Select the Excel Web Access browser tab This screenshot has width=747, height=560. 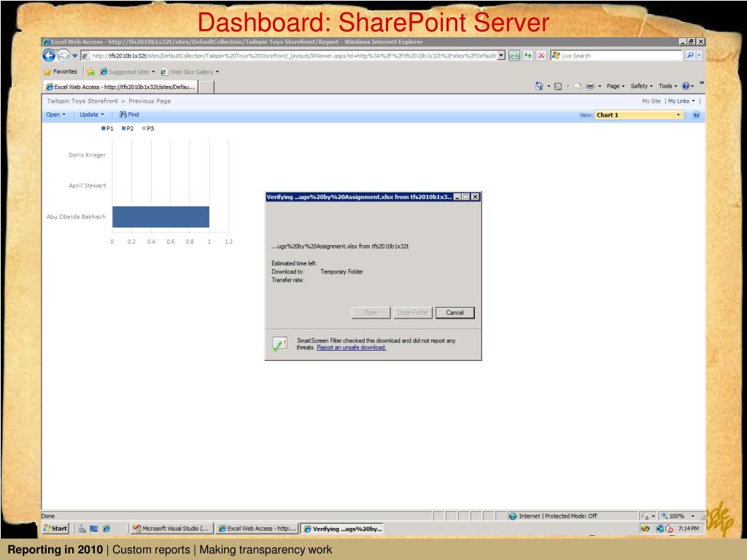[x=120, y=87]
